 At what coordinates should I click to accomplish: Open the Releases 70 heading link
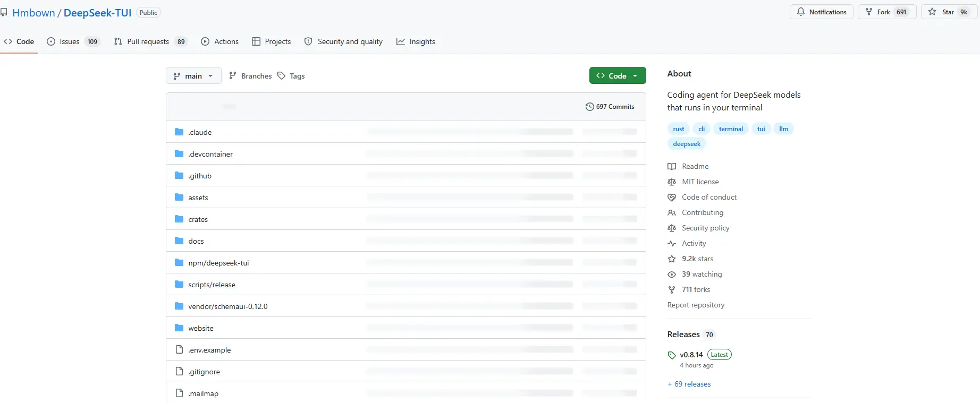(691, 334)
